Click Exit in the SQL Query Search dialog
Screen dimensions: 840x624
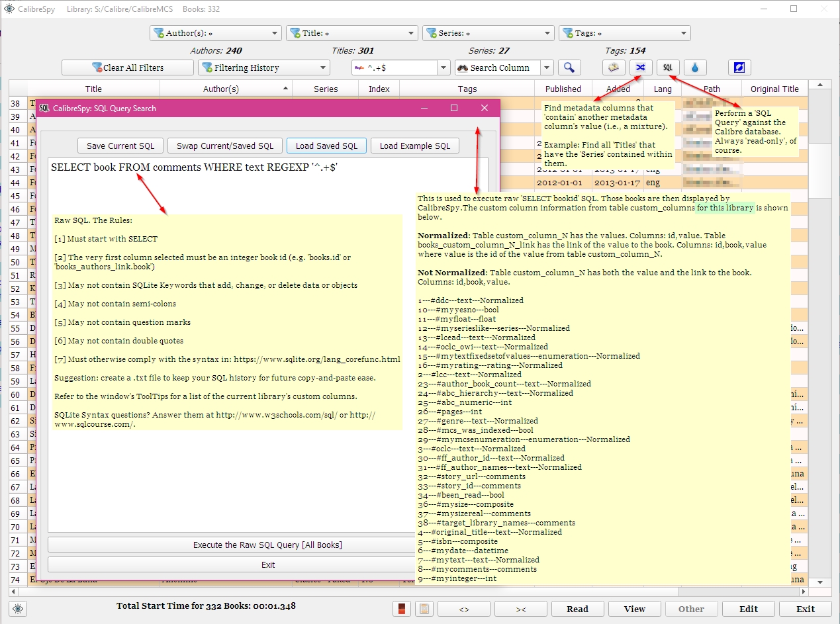267,564
